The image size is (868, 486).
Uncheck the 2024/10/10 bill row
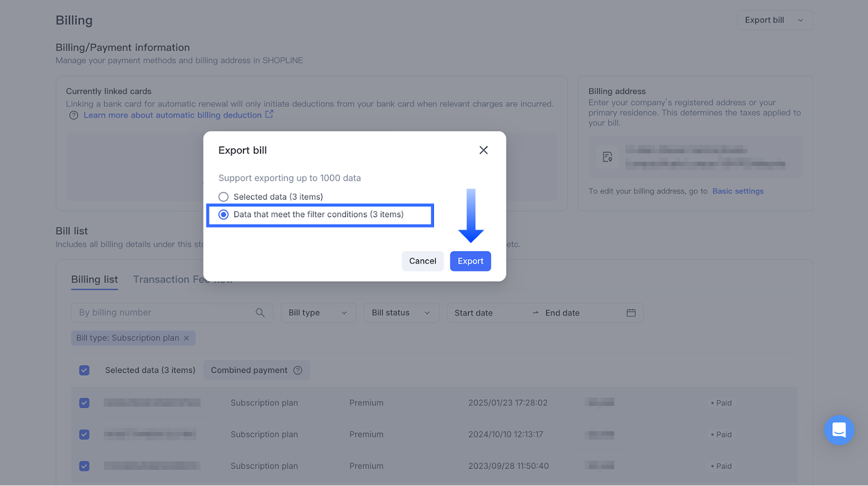point(84,434)
